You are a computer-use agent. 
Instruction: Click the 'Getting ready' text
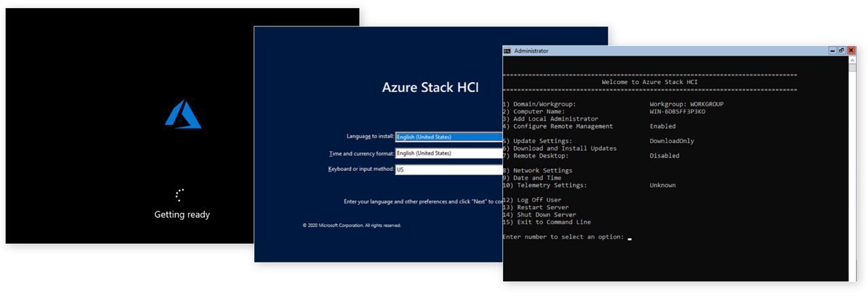pyautogui.click(x=182, y=214)
